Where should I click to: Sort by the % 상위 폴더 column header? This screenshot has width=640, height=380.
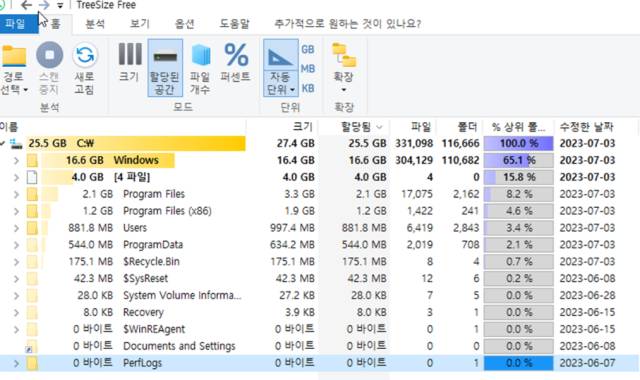(x=518, y=127)
